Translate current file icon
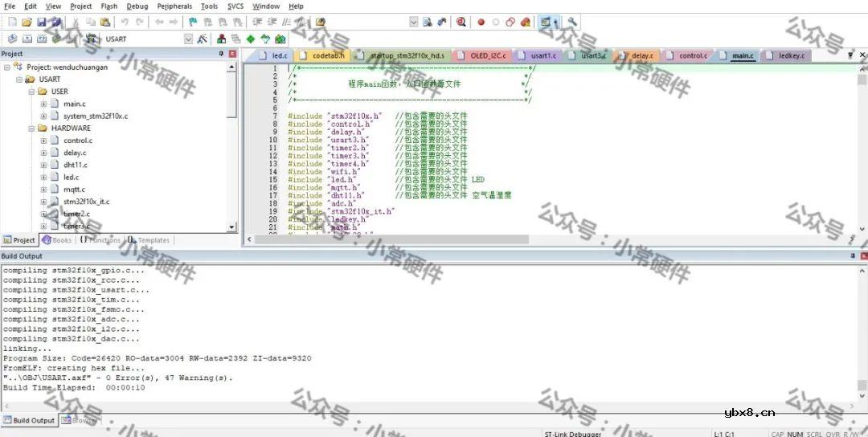868x437 pixels. pos(12,39)
